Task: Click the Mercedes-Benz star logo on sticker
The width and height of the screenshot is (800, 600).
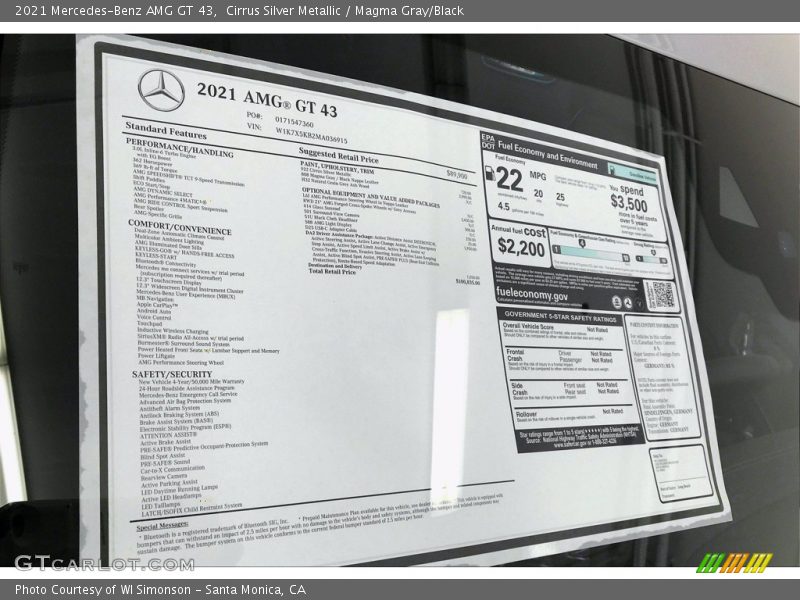Action: coord(161,90)
